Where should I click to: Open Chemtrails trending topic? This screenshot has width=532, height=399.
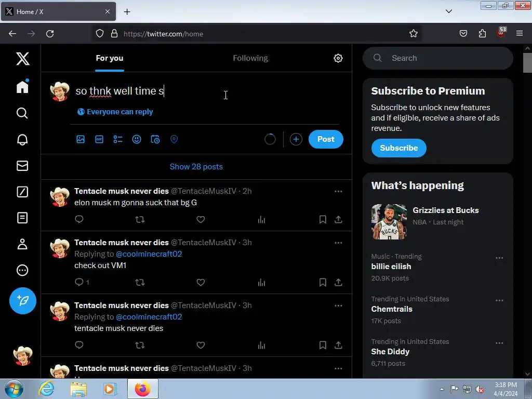tap(392, 309)
